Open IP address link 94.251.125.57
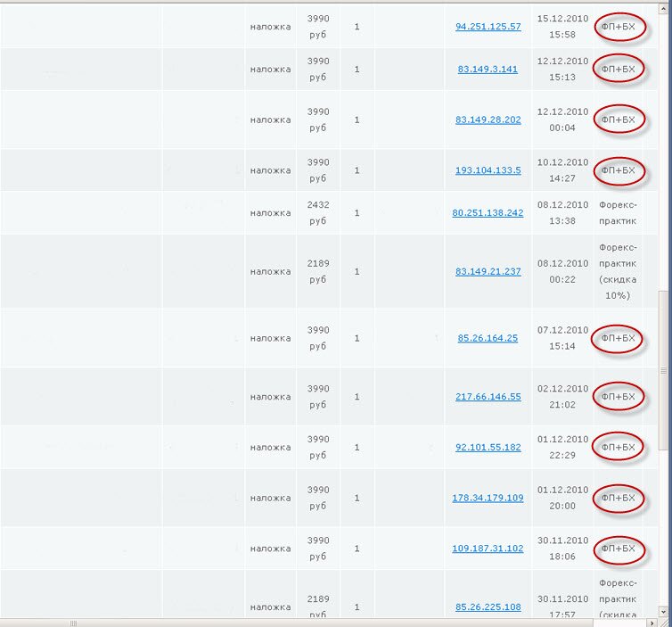The image size is (672, 627). (488, 27)
